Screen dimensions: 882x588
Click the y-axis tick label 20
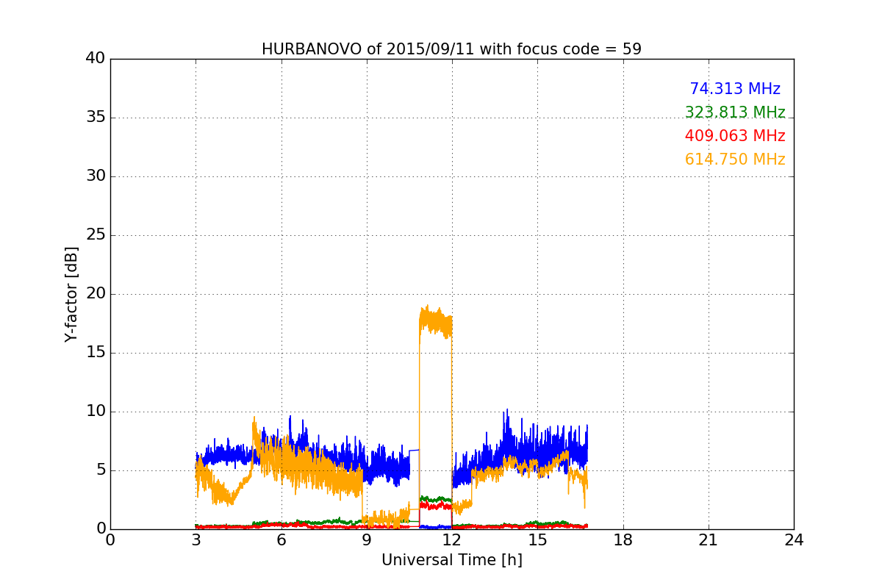[x=96, y=294]
